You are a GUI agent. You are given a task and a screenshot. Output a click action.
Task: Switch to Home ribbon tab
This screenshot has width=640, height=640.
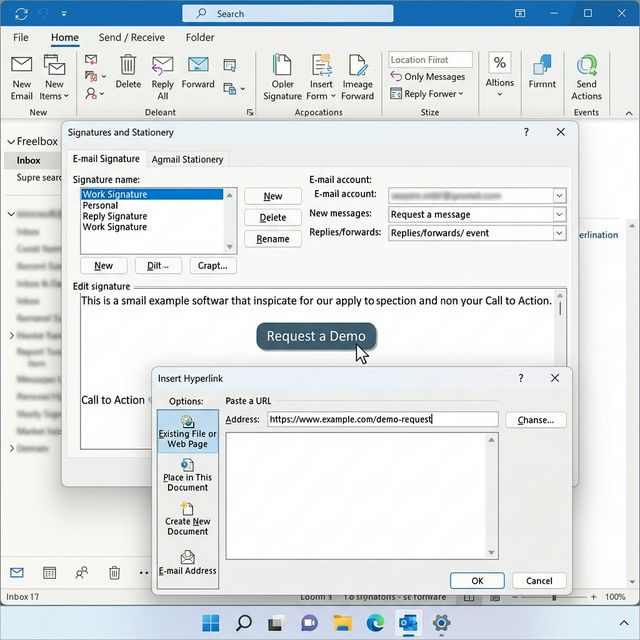[65, 38]
